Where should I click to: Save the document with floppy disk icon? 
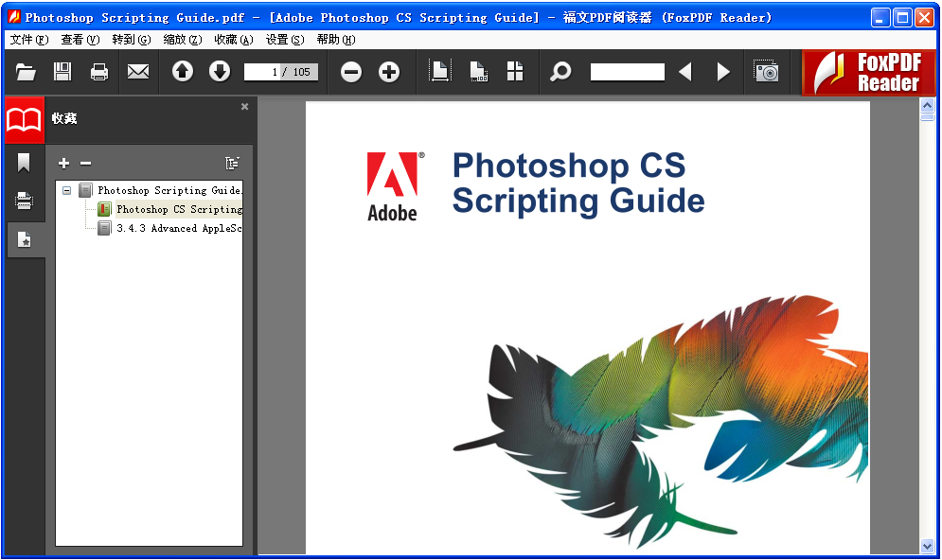(x=62, y=72)
